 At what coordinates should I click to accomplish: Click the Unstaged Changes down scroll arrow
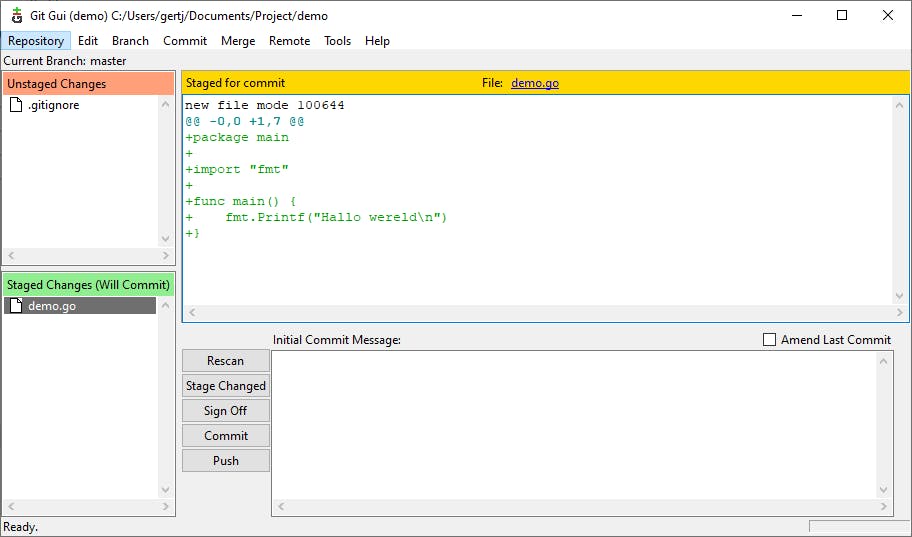pyautogui.click(x=165, y=239)
